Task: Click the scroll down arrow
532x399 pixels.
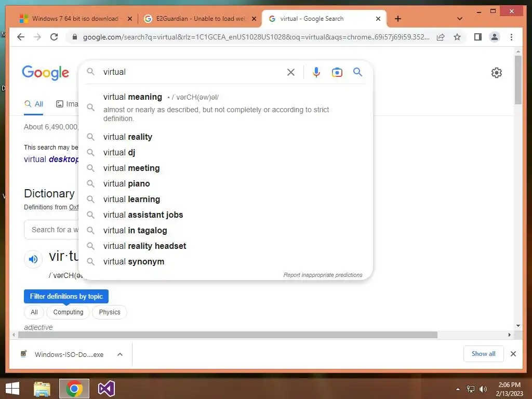Action: tap(518, 326)
